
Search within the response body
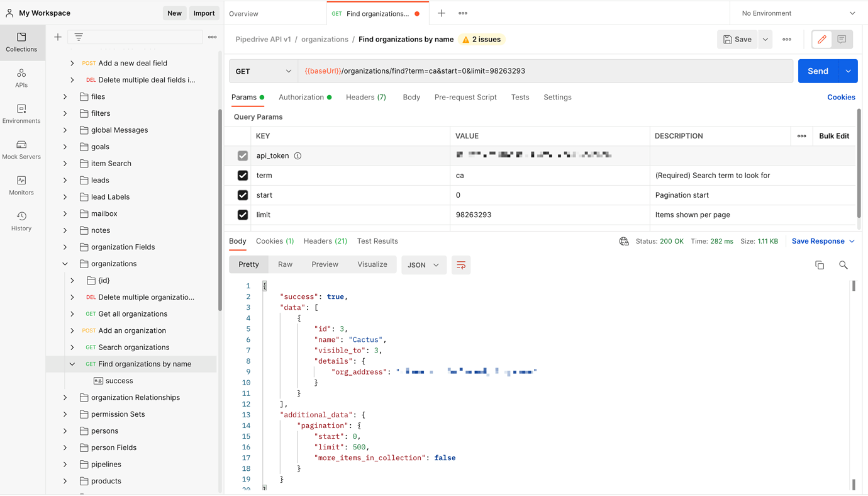[x=843, y=266]
